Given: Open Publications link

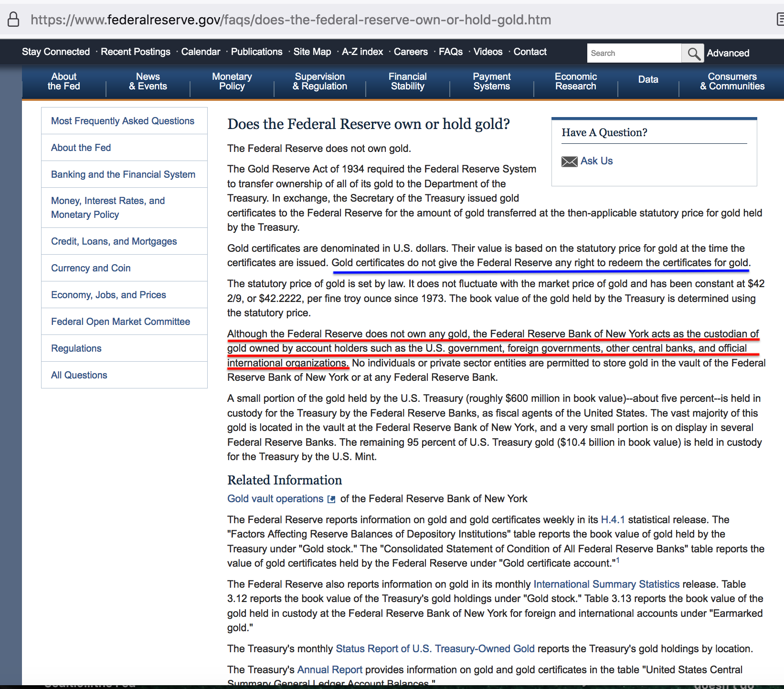Looking at the screenshot, I should (257, 52).
